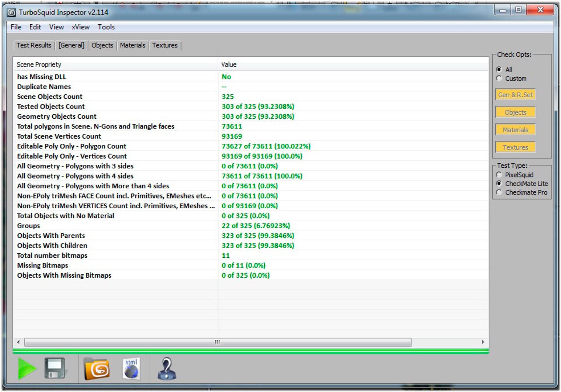This screenshot has height=392, width=561.
Task: Select the 'Total Scene Vertices Count' row
Action: [251, 136]
